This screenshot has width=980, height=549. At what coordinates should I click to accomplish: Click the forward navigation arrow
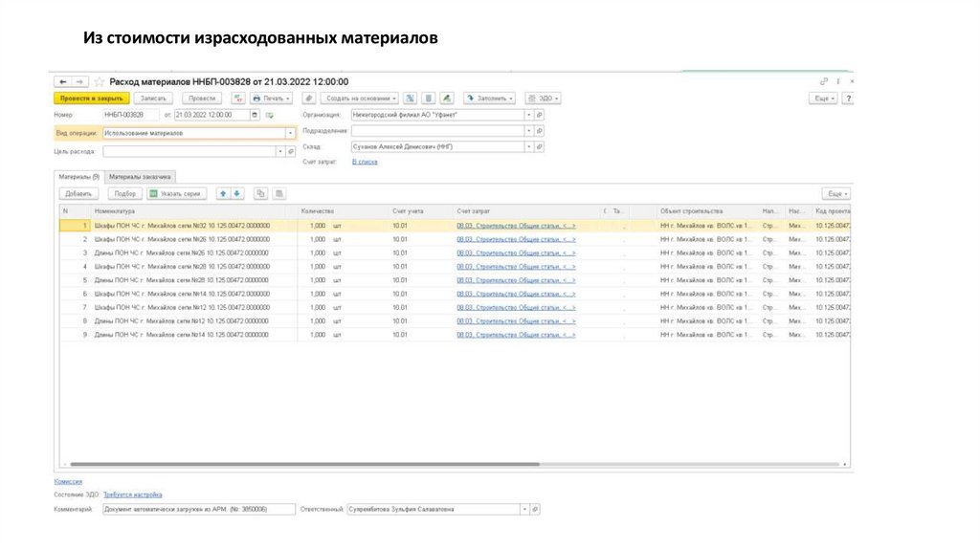80,82
